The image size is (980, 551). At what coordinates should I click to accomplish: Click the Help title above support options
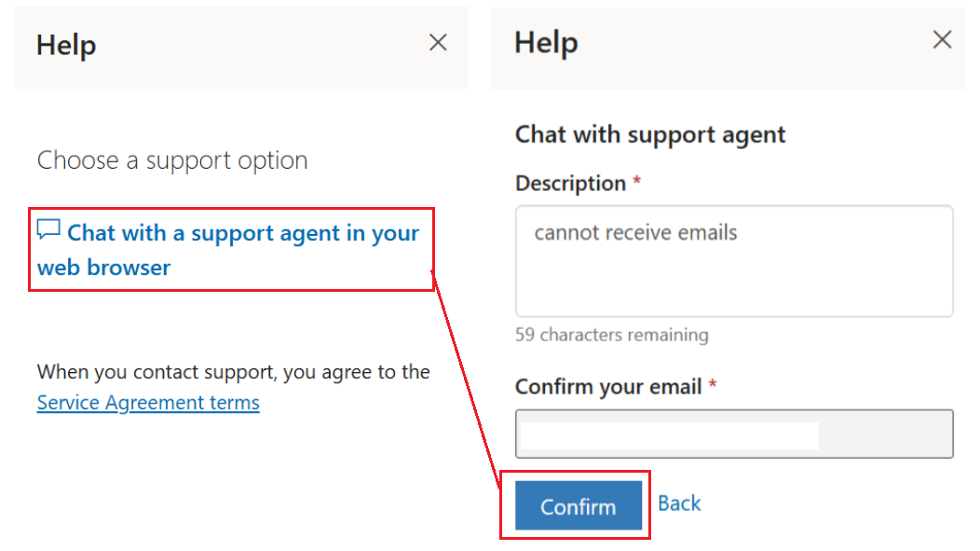(66, 45)
